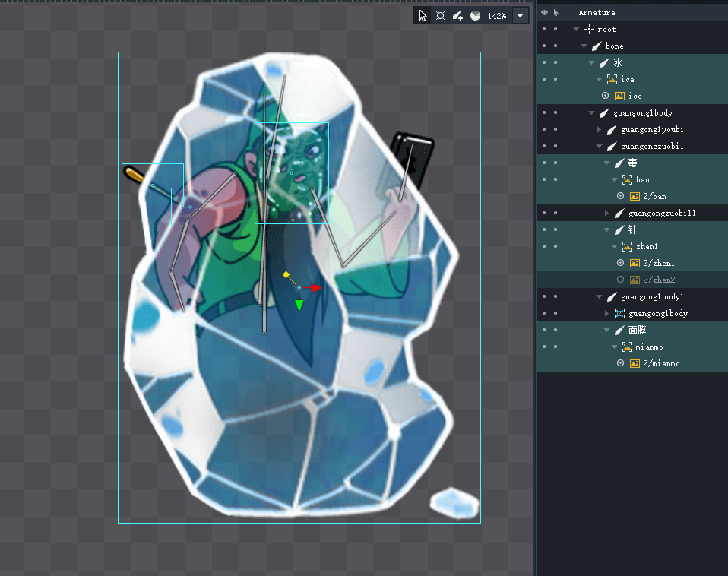Screen dimensions: 728x576
Task: Click the cursor icon in Armature header
Action: (x=555, y=13)
